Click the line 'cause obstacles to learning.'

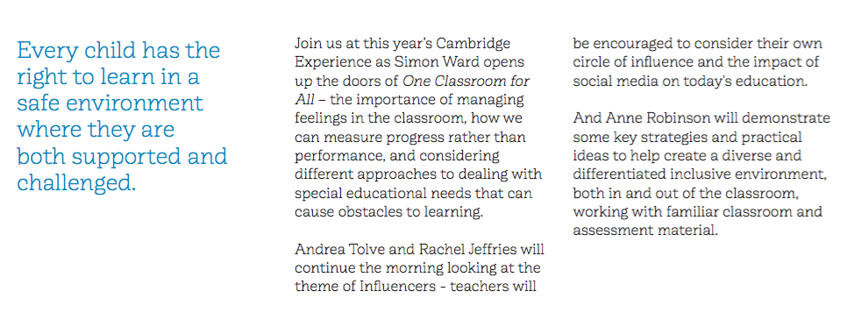389,212
